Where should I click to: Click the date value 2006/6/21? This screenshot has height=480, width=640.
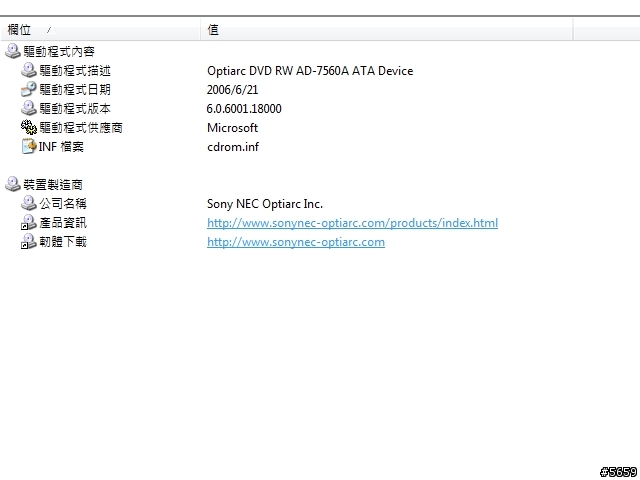[233, 90]
